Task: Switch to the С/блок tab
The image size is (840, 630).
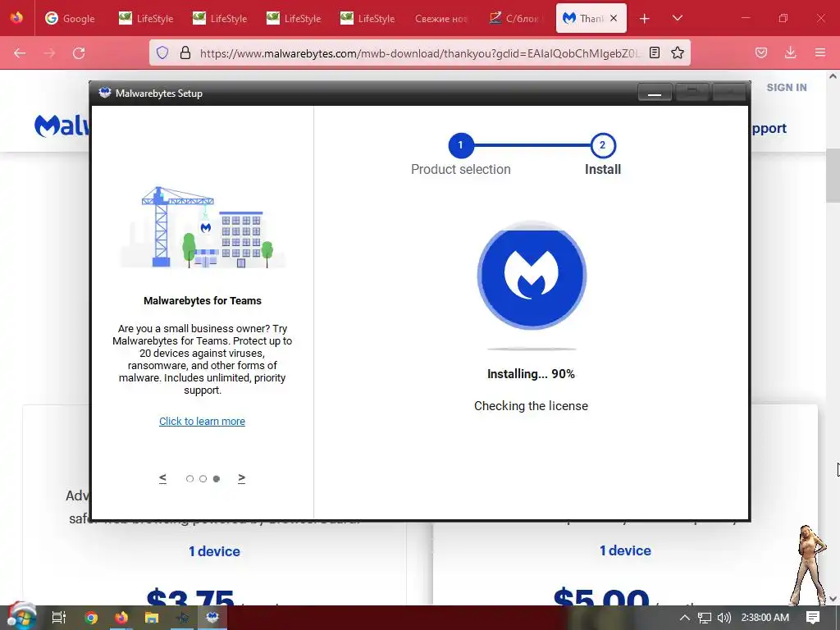Action: 515,18
